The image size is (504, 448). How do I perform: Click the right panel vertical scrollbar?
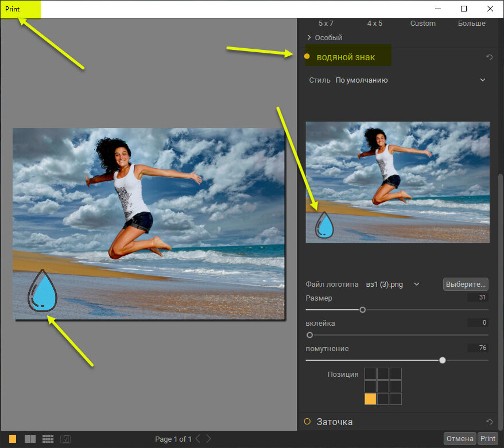click(x=500, y=302)
